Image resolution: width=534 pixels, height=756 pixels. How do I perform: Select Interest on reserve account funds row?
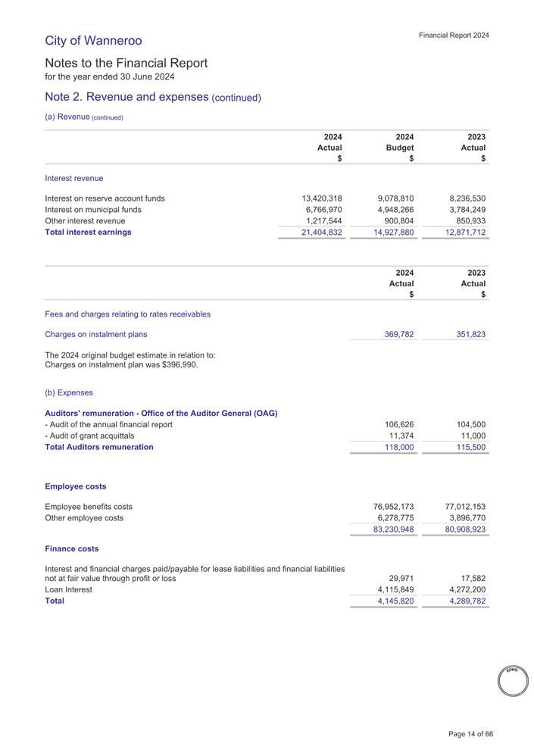(105, 199)
